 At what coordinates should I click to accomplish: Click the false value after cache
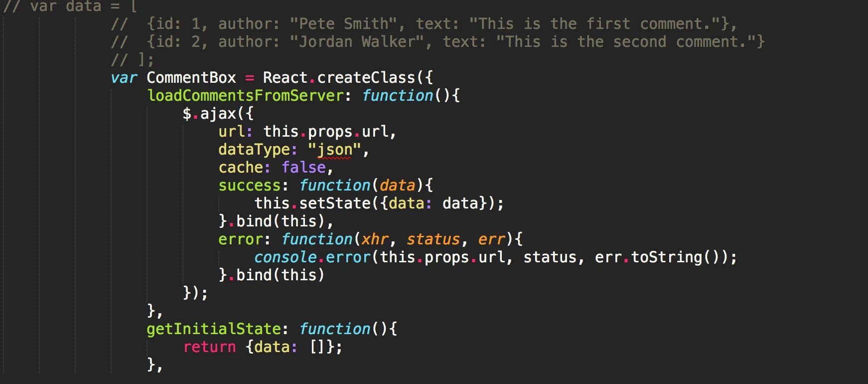(303, 168)
